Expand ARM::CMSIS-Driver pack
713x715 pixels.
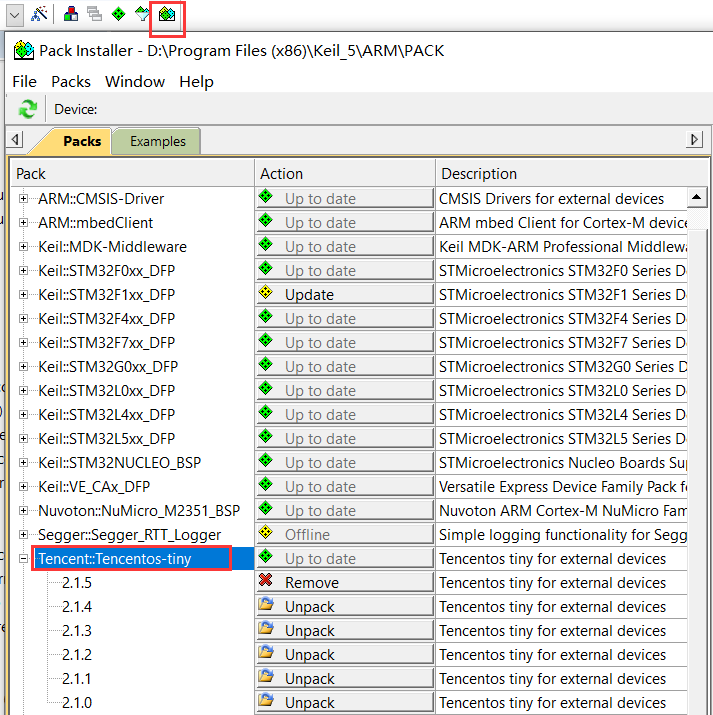coord(23,199)
